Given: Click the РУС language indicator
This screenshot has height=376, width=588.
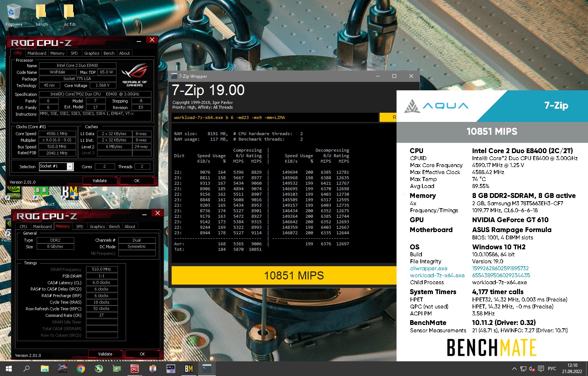Looking at the screenshot, I should (x=552, y=369).
